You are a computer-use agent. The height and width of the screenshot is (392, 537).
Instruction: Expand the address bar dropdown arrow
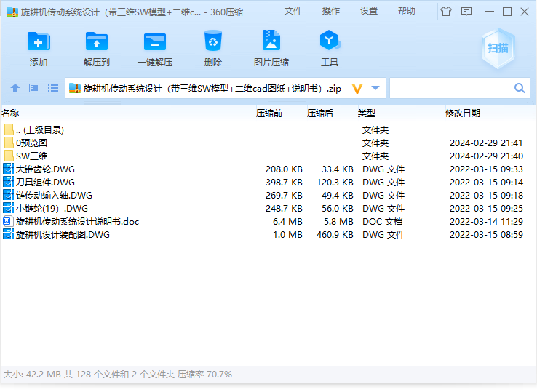tap(375, 88)
